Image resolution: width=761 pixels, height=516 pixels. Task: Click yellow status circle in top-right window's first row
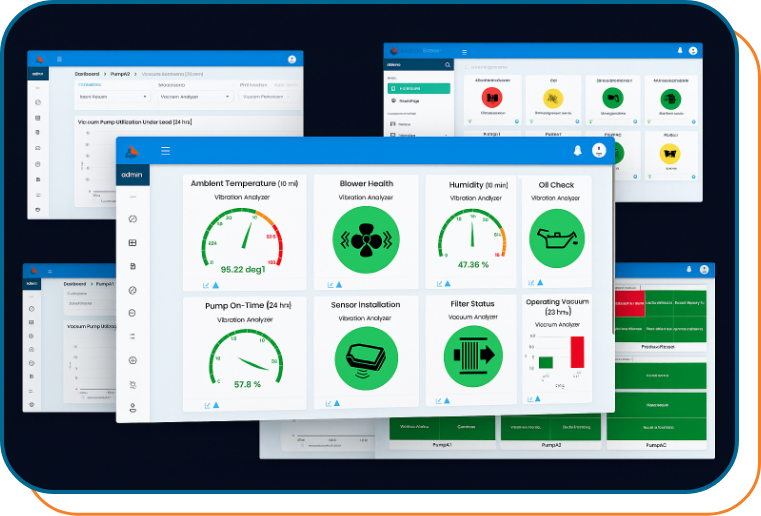coord(553,99)
